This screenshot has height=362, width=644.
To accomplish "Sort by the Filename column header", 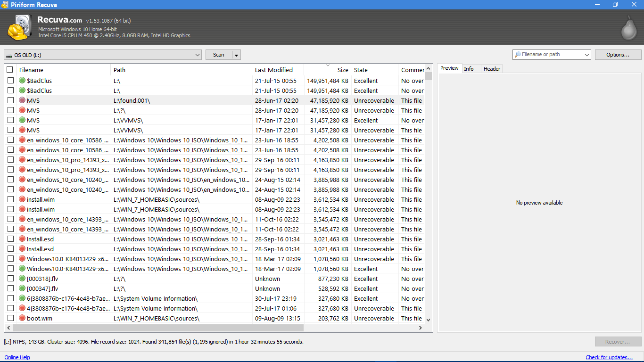I will (x=63, y=70).
